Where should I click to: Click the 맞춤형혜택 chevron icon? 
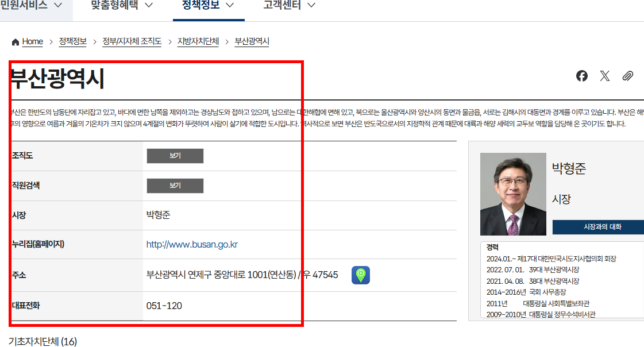(x=149, y=5)
